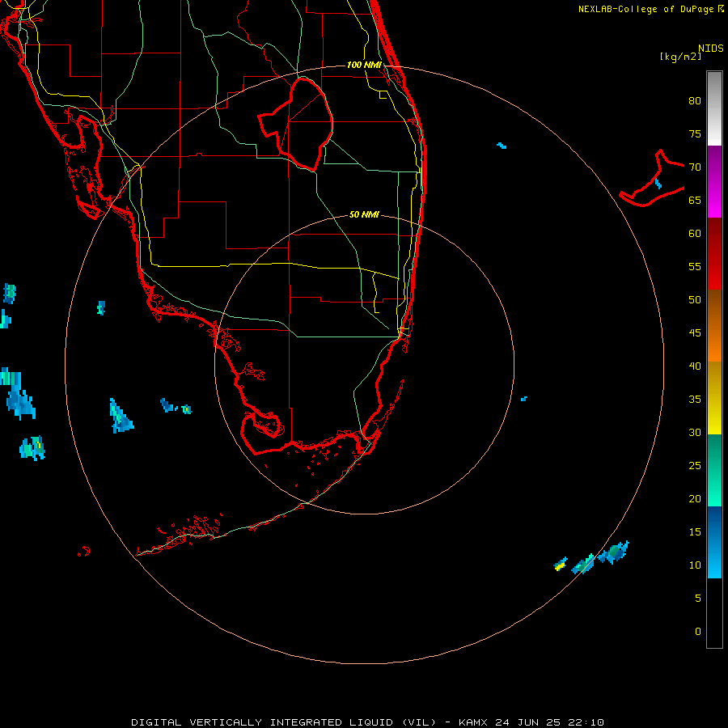The image size is (728, 728).
Task: Click the green 25 segment of color scale
Action: pyautogui.click(x=714, y=470)
